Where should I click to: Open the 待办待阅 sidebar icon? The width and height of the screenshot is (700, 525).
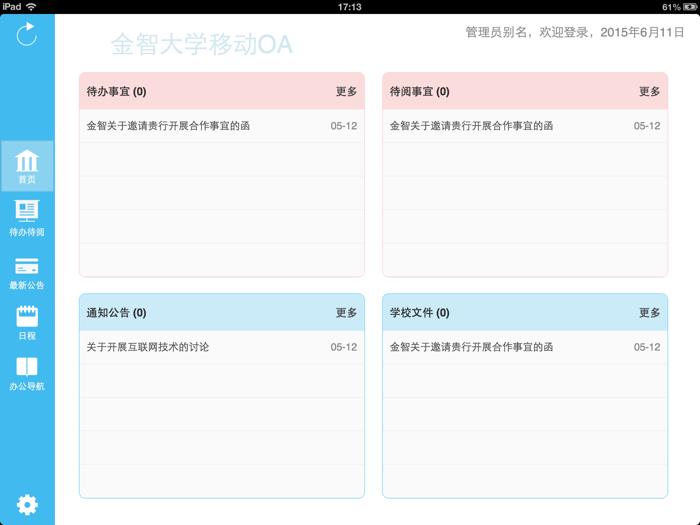click(27, 218)
